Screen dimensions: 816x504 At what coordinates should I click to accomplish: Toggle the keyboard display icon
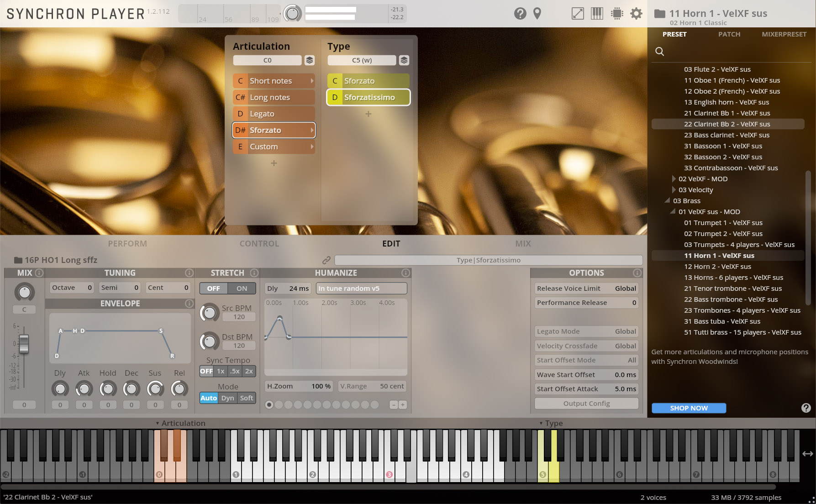click(597, 14)
